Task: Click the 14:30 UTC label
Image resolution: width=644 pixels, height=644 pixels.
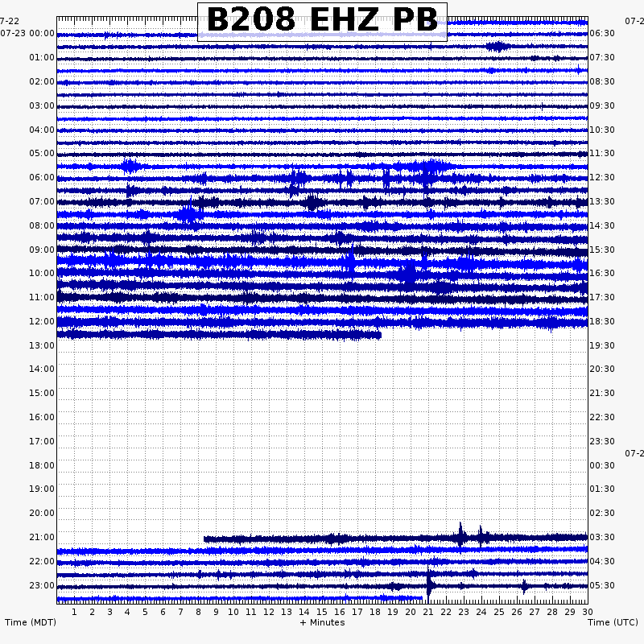Action: [602, 226]
